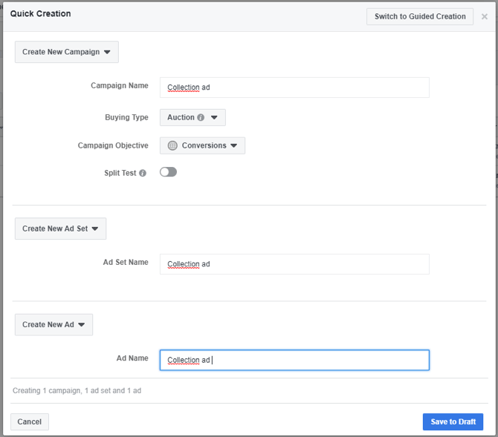
Task: Toggle the Split Test switch
Action: (x=168, y=172)
